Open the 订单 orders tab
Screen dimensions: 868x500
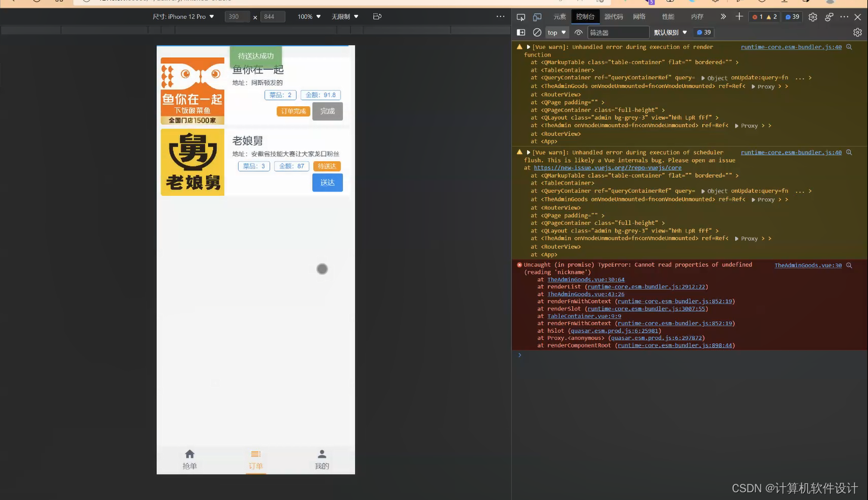tap(255, 459)
